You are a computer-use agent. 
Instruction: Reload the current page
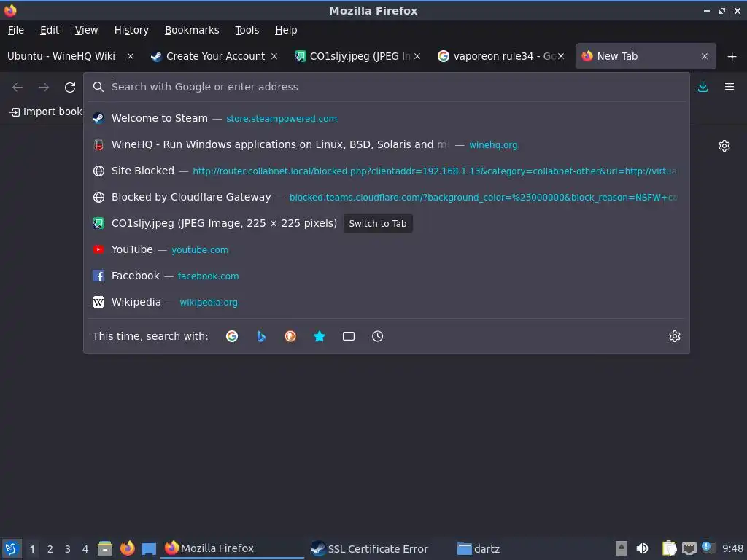point(70,87)
